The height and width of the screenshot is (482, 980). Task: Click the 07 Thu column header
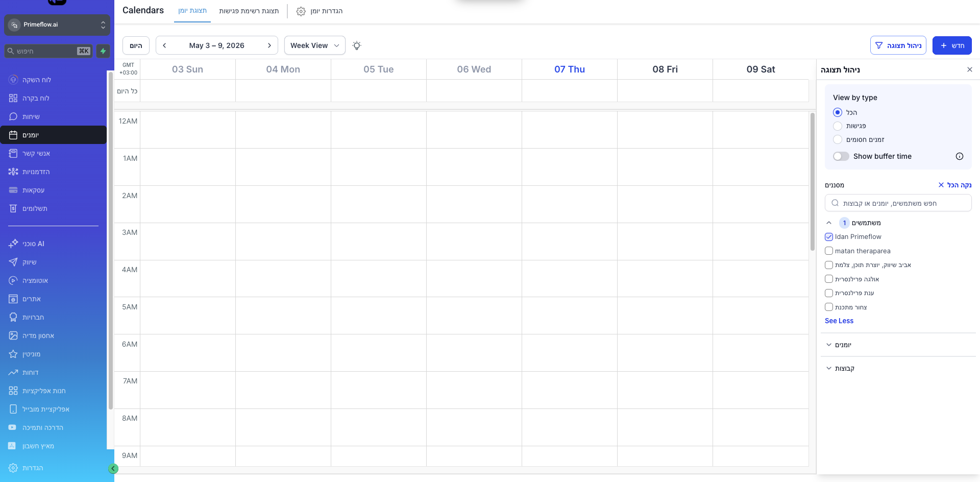[x=570, y=69]
